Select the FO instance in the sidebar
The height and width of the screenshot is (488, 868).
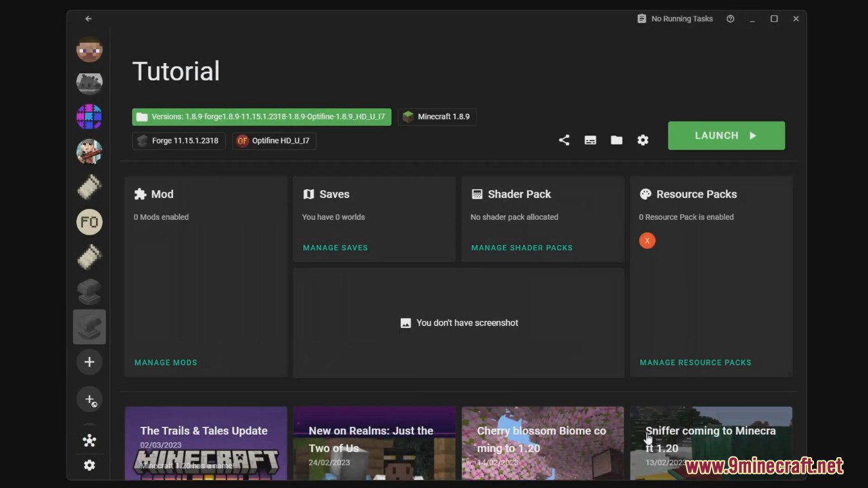[89, 221]
